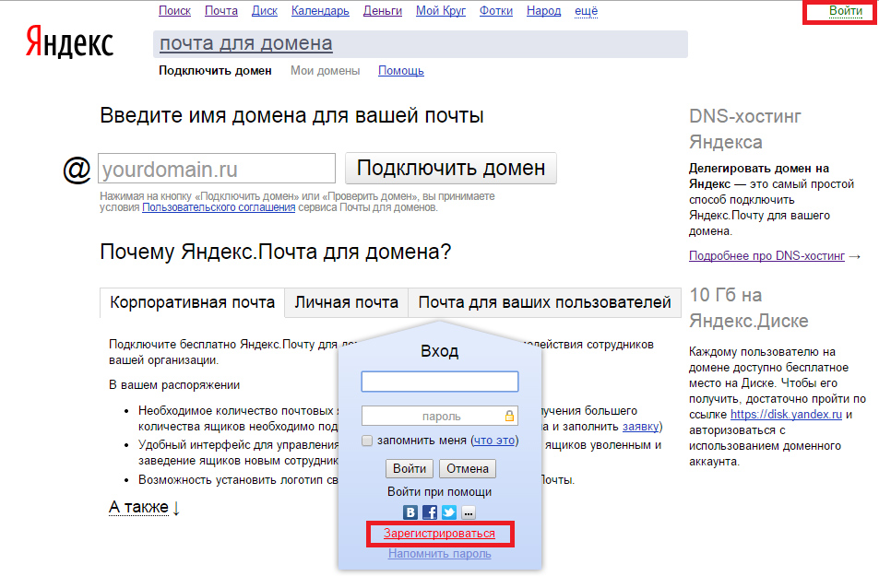The width and height of the screenshot is (879, 588).
Task: Open Фотки in top navigation
Action: pyautogui.click(x=495, y=11)
